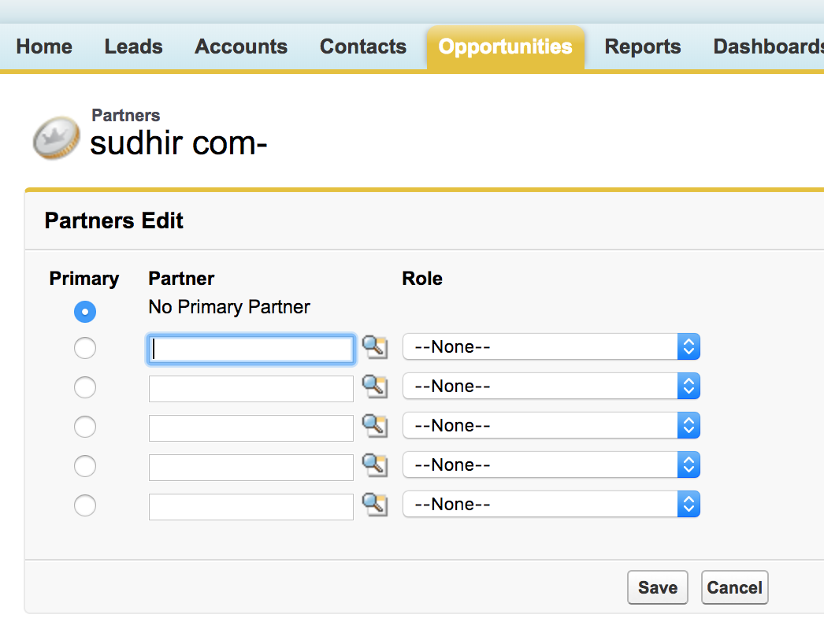The image size is (824, 644).
Task: Click the lookup icon beside the first Partner field
Action: point(374,346)
